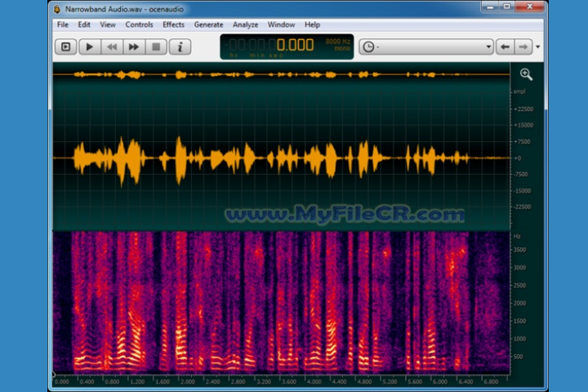Click the Stop button
Viewport: 588px width, 392px height.
tap(156, 47)
